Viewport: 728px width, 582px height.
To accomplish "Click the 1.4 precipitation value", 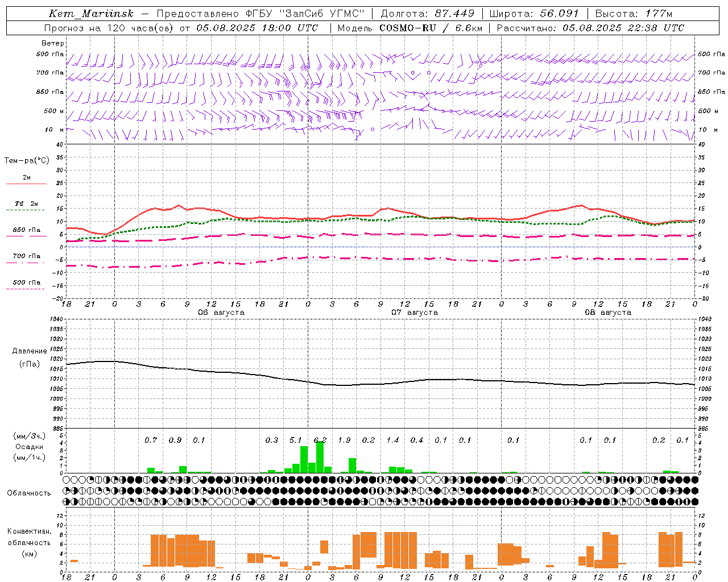I will [392, 440].
